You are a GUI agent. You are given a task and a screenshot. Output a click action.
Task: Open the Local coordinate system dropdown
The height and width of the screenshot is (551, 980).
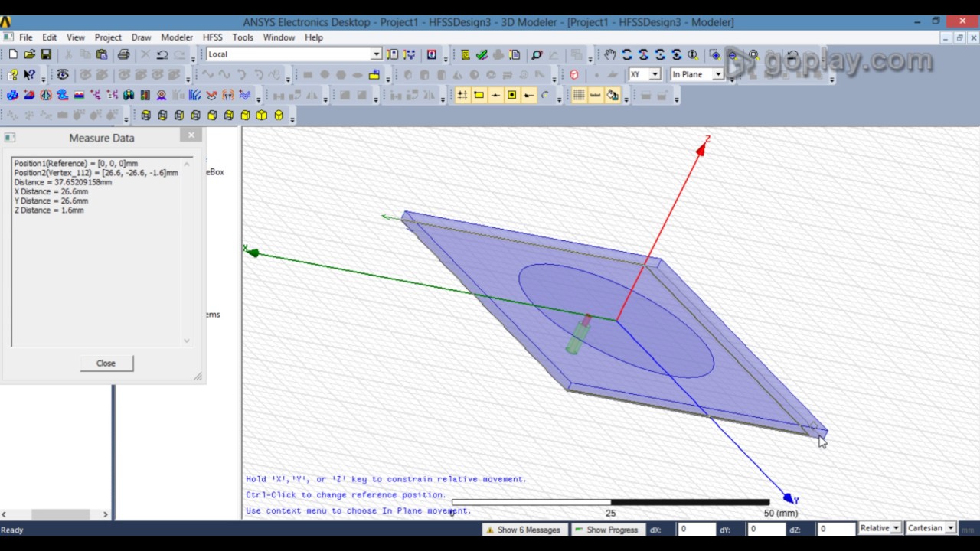pyautogui.click(x=376, y=54)
